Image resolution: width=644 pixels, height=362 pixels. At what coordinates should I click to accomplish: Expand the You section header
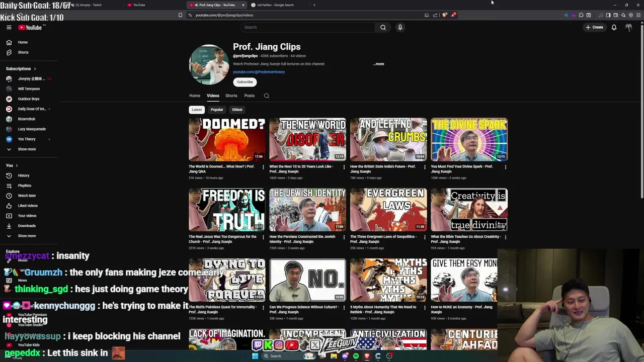[12, 165]
